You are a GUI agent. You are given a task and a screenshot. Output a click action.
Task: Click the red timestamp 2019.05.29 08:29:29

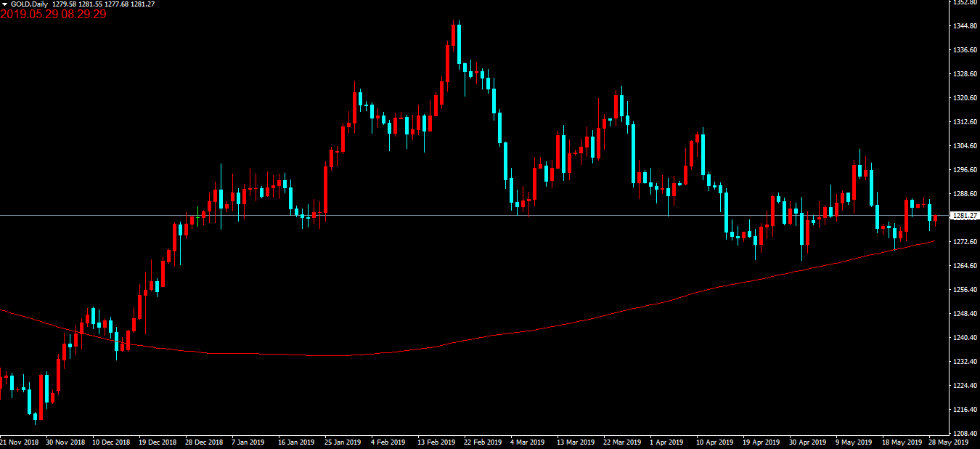click(53, 14)
